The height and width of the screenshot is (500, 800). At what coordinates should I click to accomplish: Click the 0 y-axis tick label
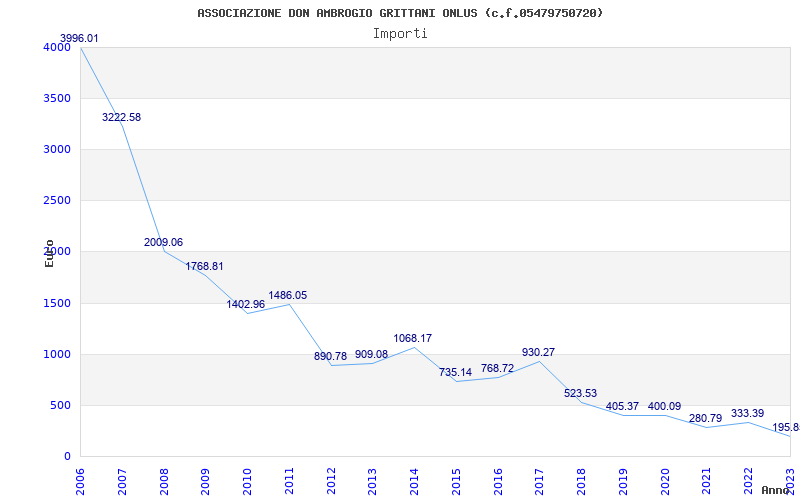coord(67,457)
